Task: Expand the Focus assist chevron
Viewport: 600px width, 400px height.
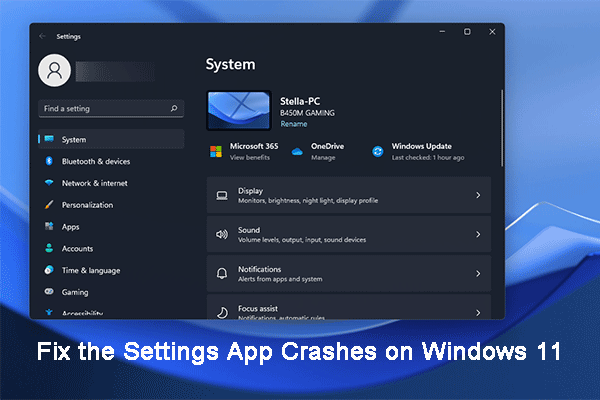Action: 478,313
